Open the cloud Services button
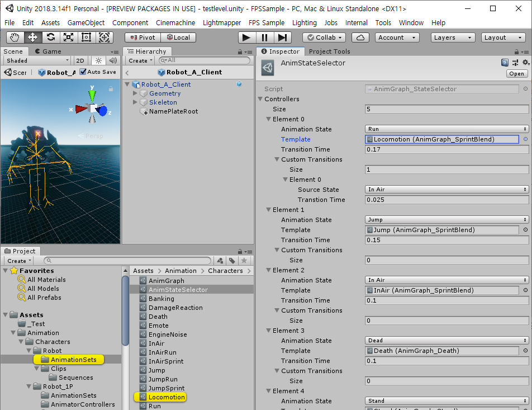The width and height of the screenshot is (532, 410). [360, 37]
